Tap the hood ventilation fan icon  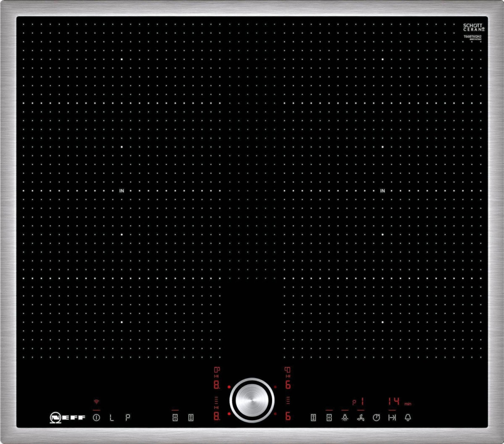360,418
